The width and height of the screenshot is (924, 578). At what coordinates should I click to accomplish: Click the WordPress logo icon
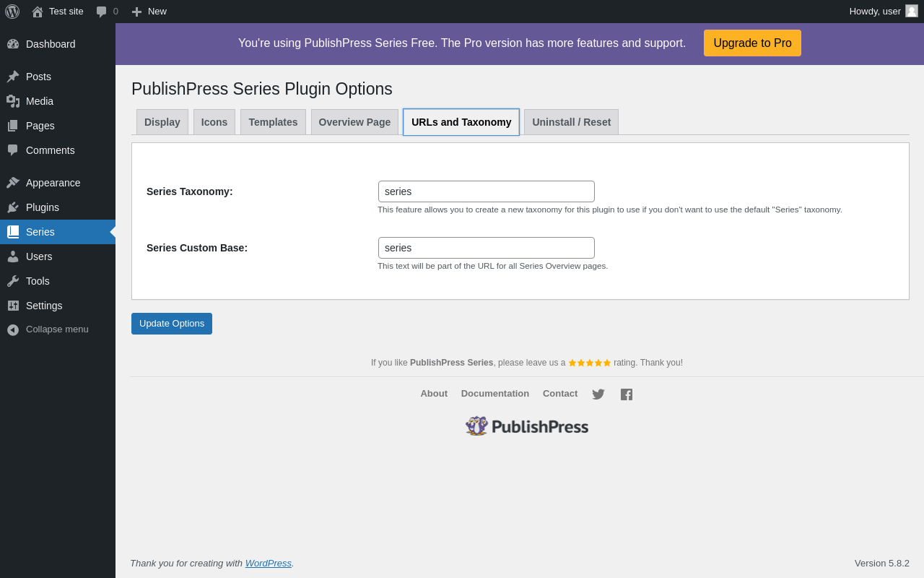coord(12,12)
